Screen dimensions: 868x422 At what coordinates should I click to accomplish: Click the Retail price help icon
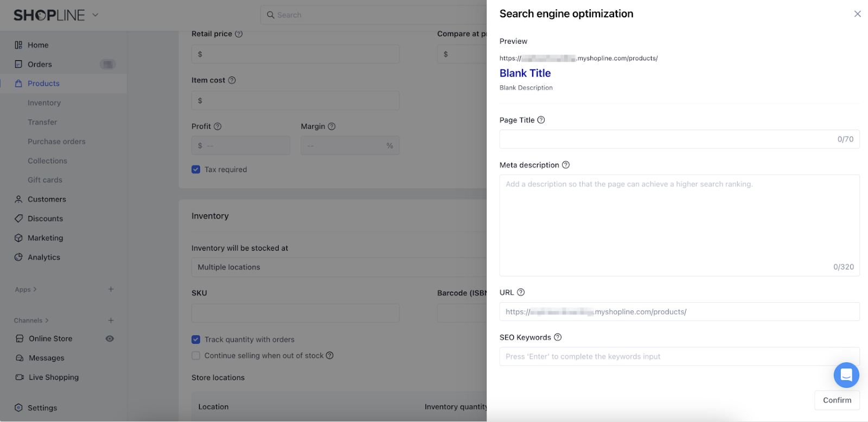[x=239, y=34]
